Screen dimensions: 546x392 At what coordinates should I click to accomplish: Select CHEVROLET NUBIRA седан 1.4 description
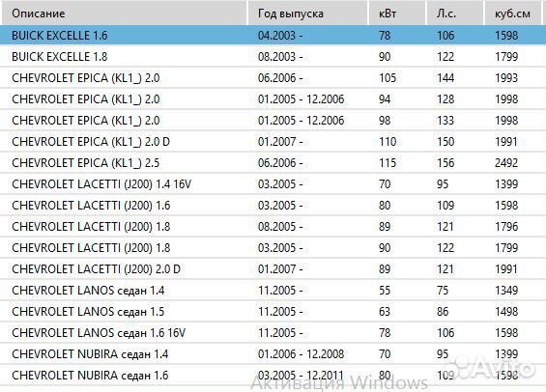[x=90, y=354]
